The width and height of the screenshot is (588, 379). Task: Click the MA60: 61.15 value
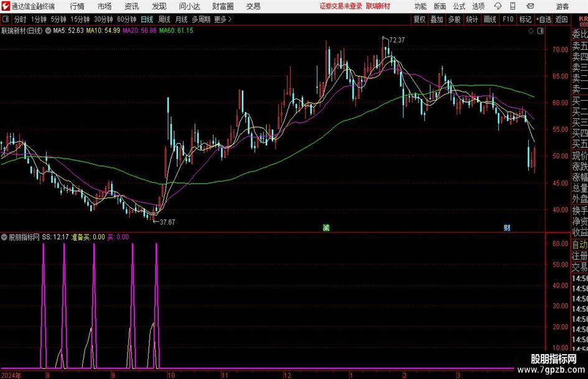click(x=176, y=30)
